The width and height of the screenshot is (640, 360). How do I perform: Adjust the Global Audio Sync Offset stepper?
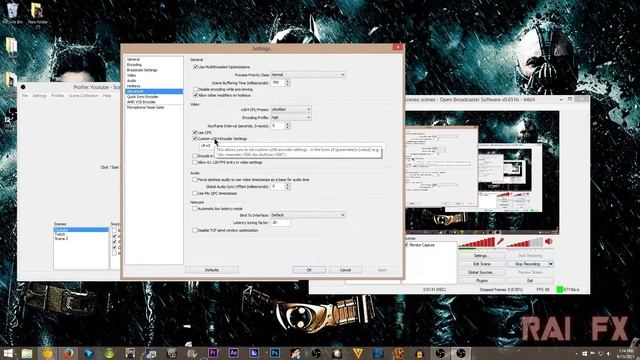[x=287, y=187]
